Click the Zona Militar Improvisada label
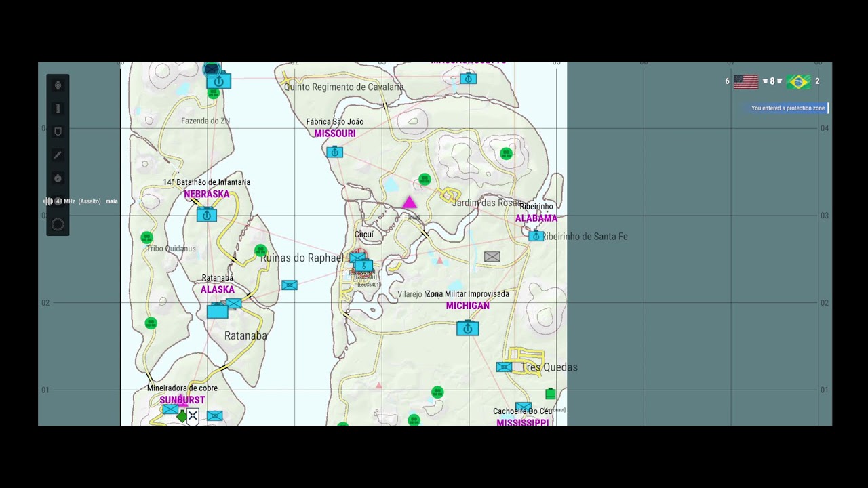The image size is (868, 488). click(467, 294)
